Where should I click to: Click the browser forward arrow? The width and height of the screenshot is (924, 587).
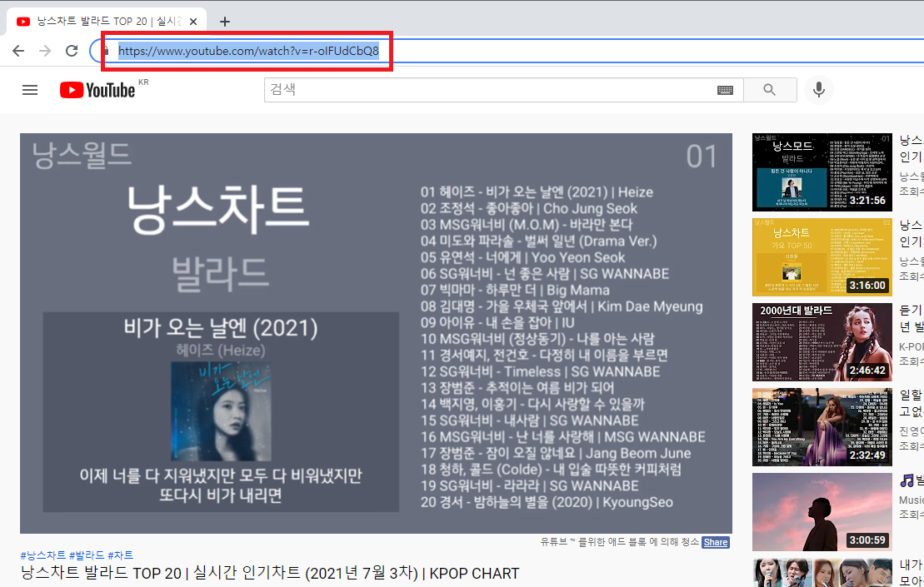pos(45,51)
